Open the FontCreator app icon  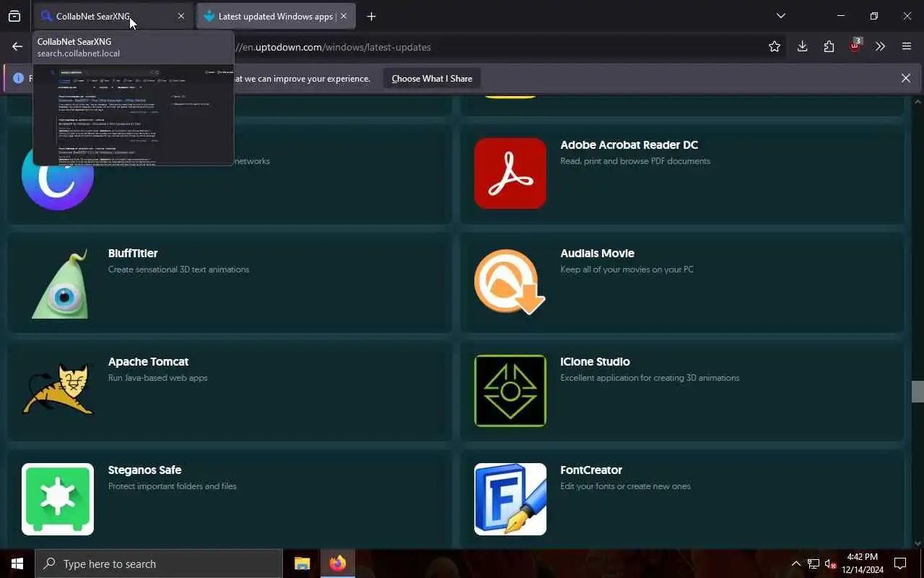[x=510, y=499]
